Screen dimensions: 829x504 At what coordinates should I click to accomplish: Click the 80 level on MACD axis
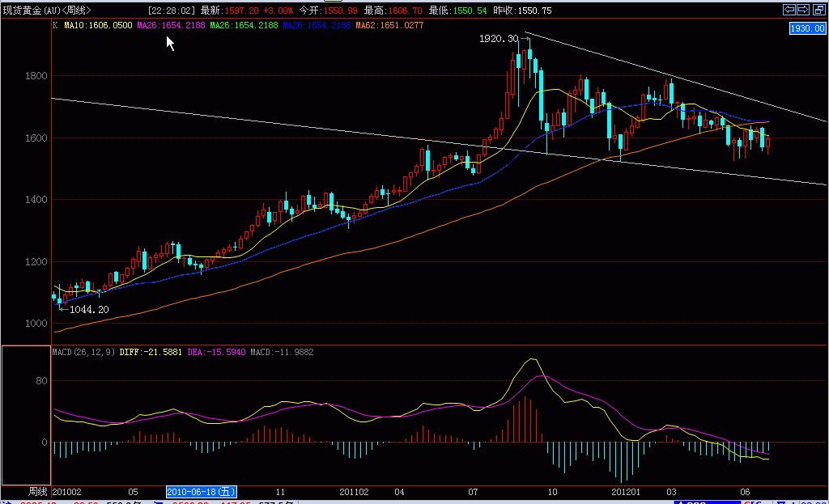[x=41, y=381]
